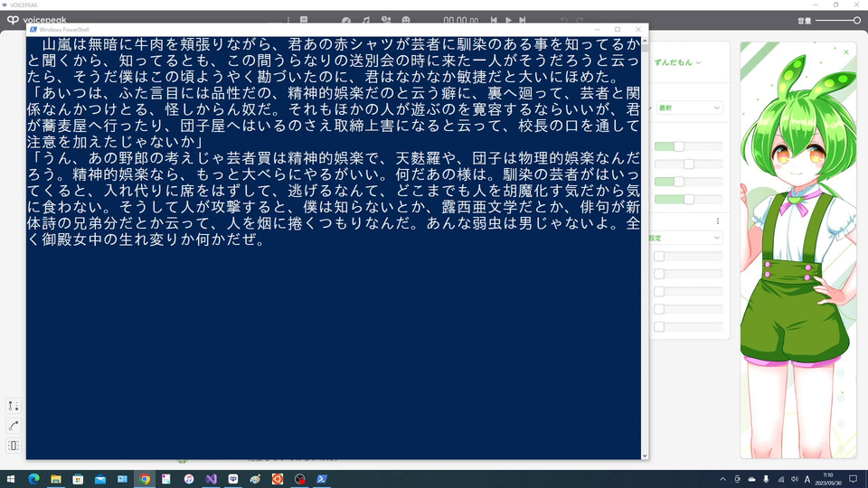Open the document icon in VOICEPEAK toolbar
Image resolution: width=868 pixels, height=488 pixels.
pos(304,20)
